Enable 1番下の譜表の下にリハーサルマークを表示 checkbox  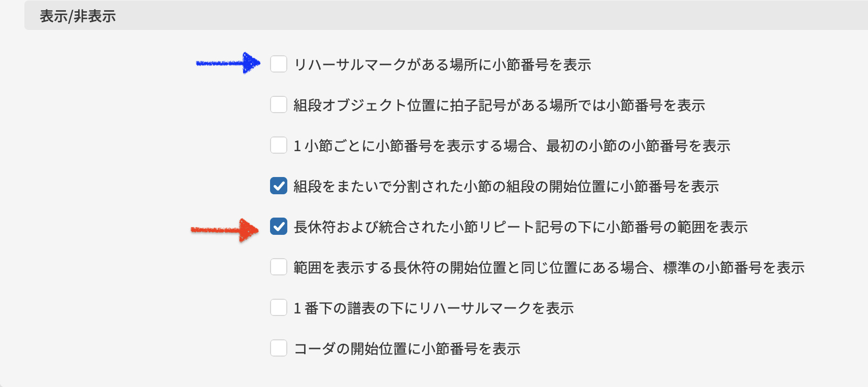pos(279,308)
